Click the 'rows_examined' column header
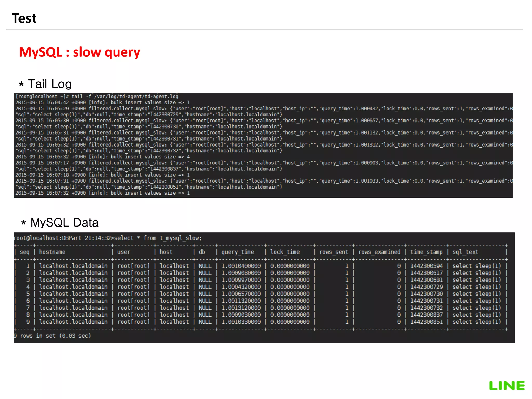The image size is (532, 399). pyautogui.click(x=379, y=252)
